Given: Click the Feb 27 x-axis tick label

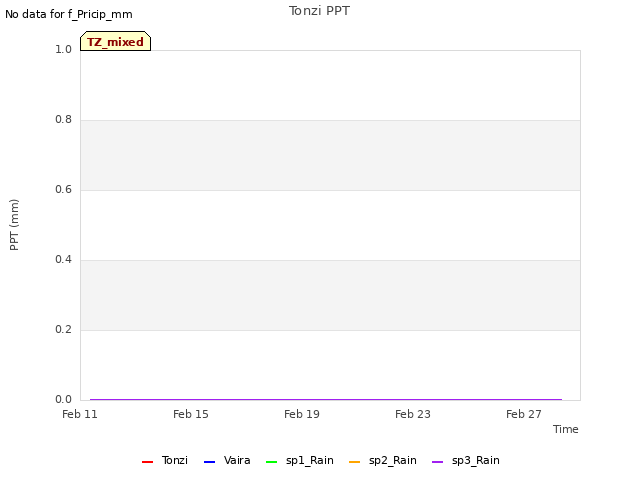Looking at the screenshot, I should pyautogui.click(x=524, y=414).
